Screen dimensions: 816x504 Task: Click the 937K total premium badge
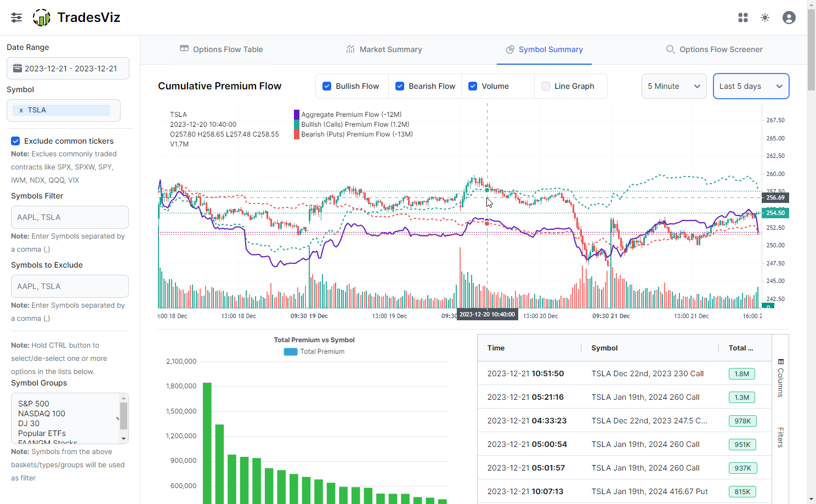pyautogui.click(x=743, y=468)
